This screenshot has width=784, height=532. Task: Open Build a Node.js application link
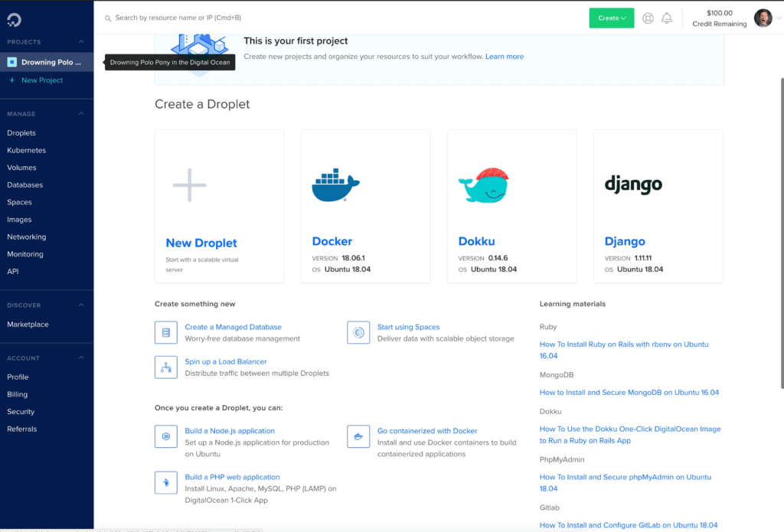point(230,431)
